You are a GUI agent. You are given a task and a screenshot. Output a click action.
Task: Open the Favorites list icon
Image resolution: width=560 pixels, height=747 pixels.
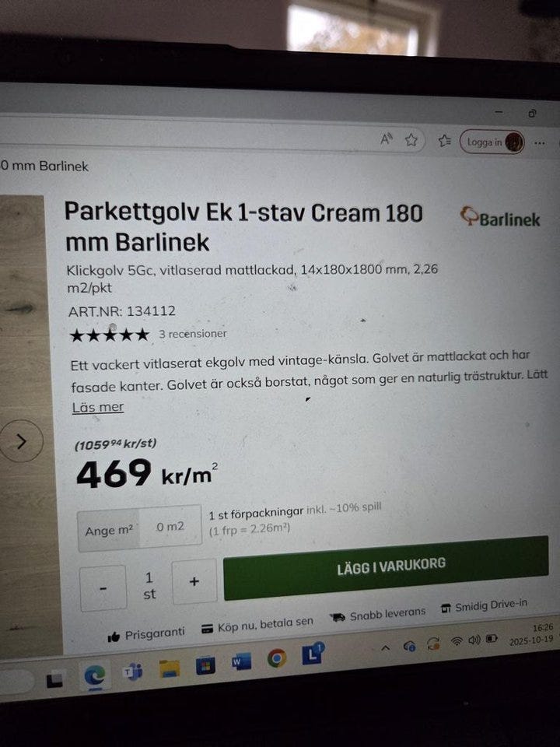[x=444, y=141]
